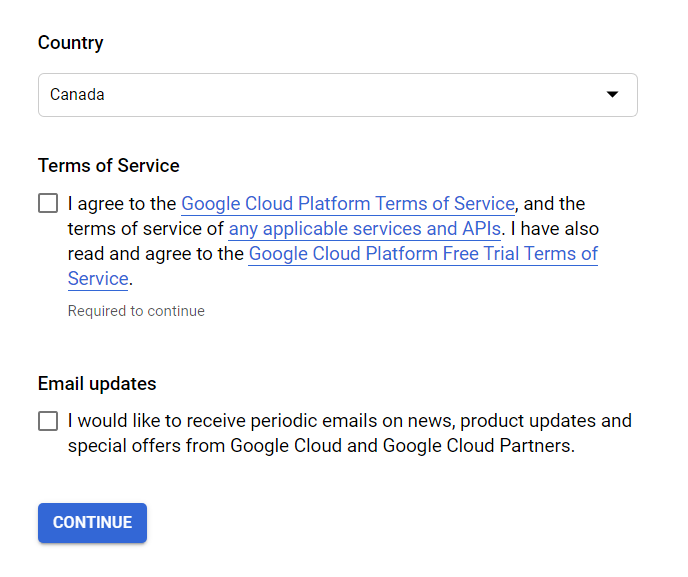Click the 'Terms of Service' section heading

[x=109, y=166]
